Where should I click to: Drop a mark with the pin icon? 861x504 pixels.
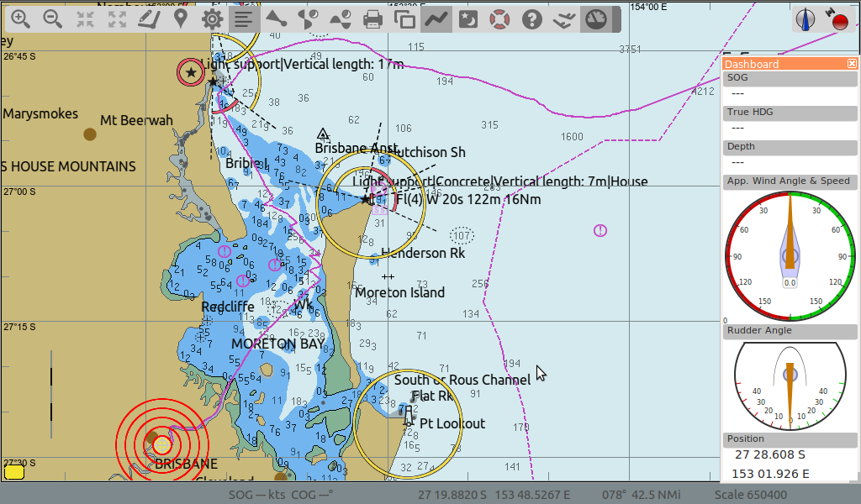click(x=180, y=18)
